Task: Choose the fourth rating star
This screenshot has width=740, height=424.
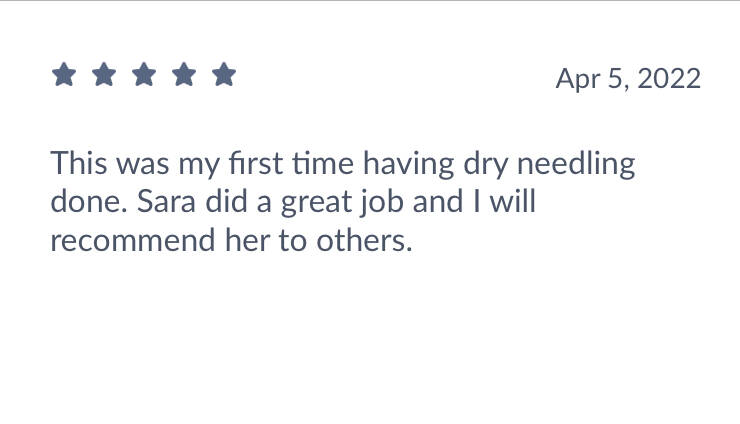Action: [184, 75]
